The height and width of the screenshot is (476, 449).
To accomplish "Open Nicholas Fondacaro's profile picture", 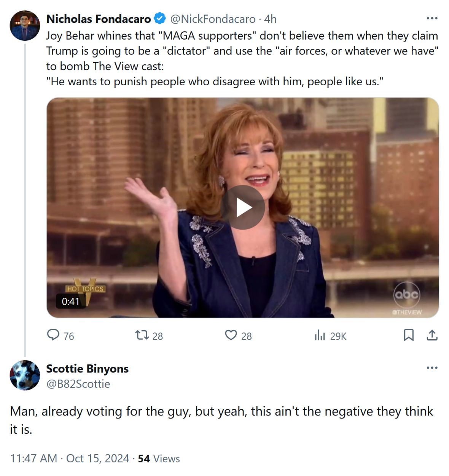I will (x=25, y=26).
